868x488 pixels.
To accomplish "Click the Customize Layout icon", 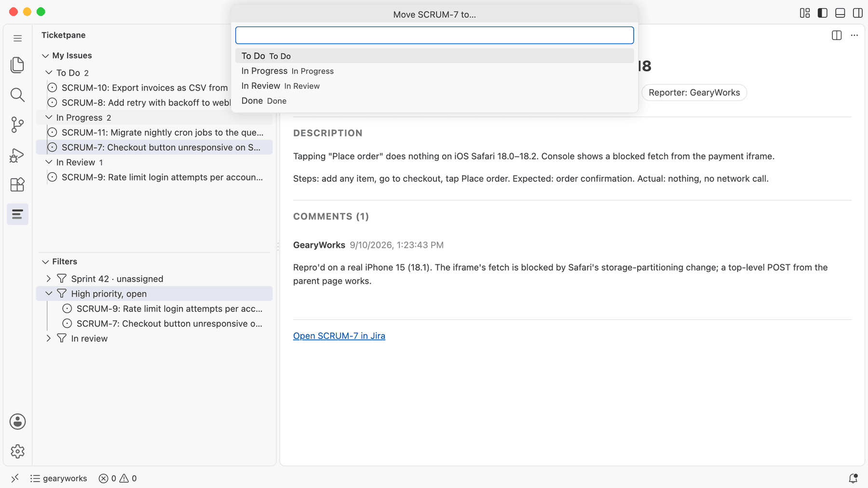I will pyautogui.click(x=805, y=13).
